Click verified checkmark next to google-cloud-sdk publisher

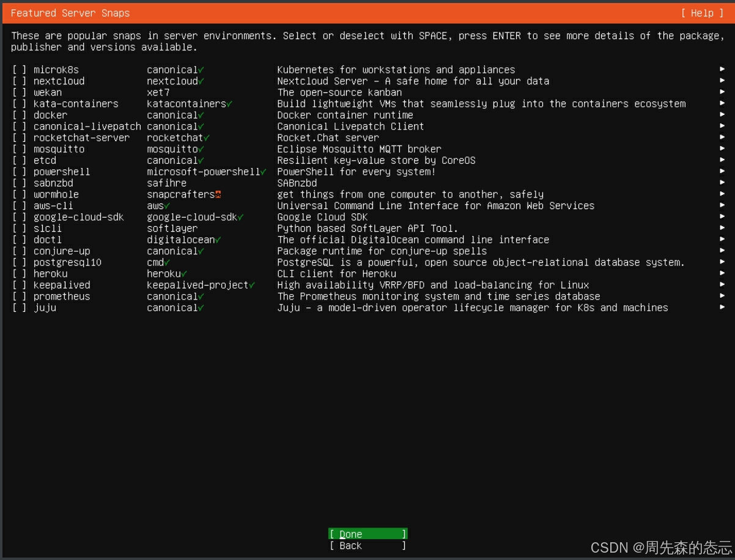tap(241, 217)
